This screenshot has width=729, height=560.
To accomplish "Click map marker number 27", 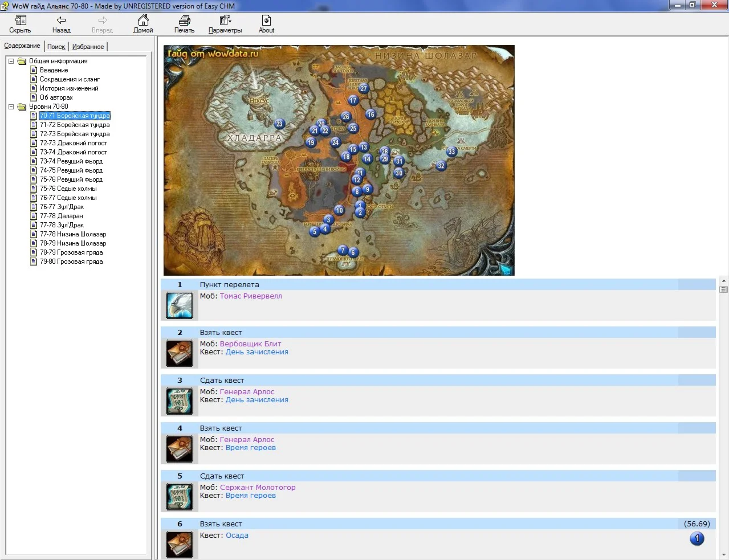I will point(364,88).
